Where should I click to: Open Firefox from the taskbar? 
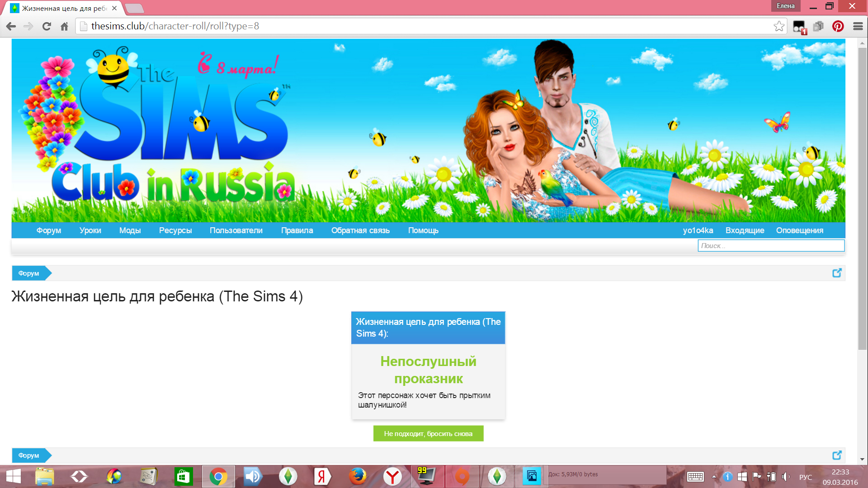point(358,477)
